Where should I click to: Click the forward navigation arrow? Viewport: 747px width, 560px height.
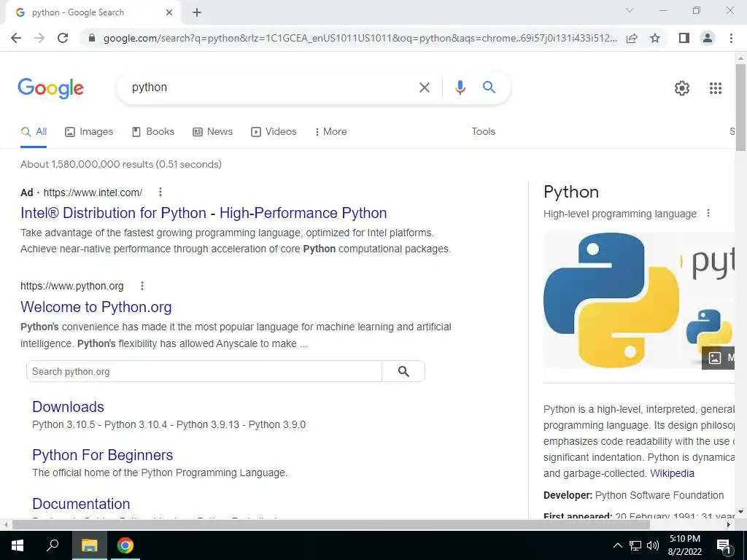coord(39,38)
